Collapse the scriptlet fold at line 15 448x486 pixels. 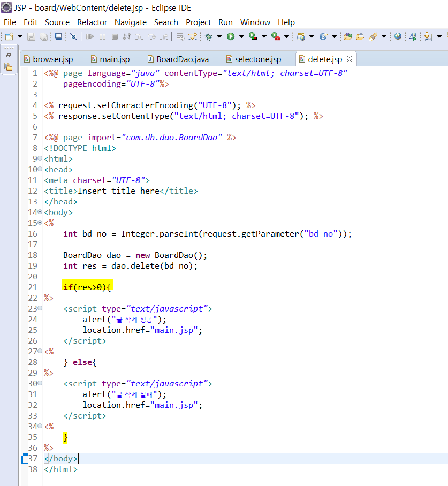40,223
